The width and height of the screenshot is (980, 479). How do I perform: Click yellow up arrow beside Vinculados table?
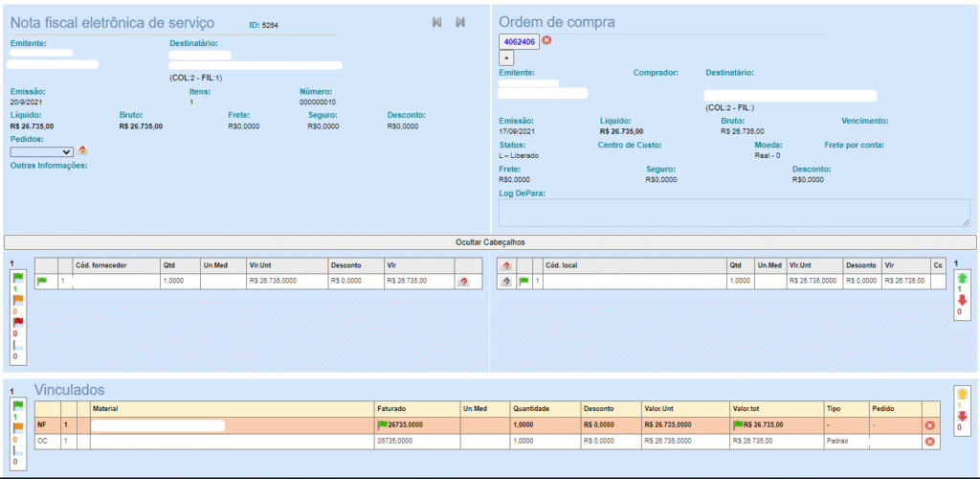tap(962, 394)
